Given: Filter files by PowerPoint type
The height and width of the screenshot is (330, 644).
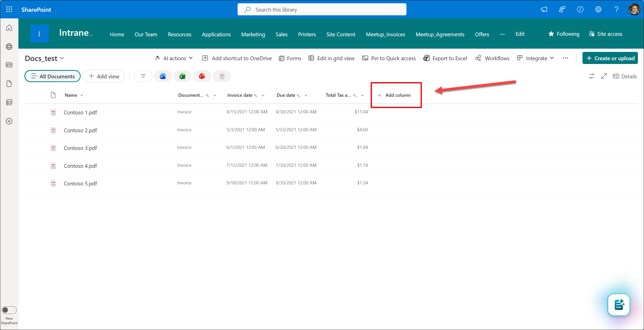Looking at the screenshot, I should point(202,76).
